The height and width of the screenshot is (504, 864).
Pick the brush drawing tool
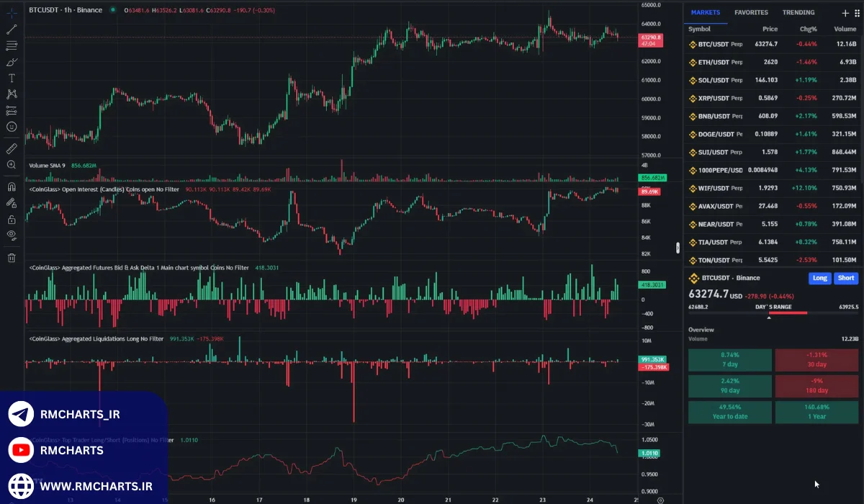coord(12,62)
